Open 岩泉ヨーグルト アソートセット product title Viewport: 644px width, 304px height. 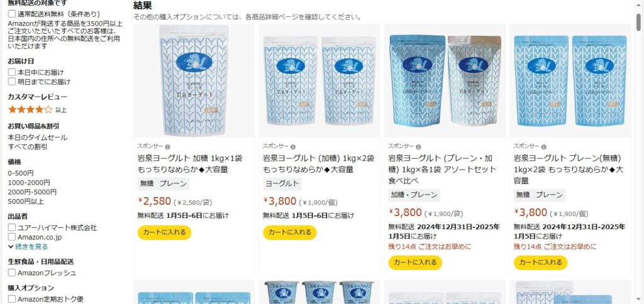pyautogui.click(x=442, y=170)
